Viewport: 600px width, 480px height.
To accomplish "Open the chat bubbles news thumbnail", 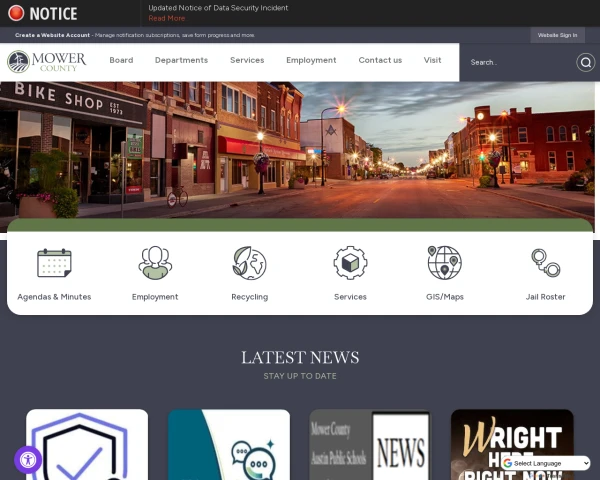I will pos(229,444).
